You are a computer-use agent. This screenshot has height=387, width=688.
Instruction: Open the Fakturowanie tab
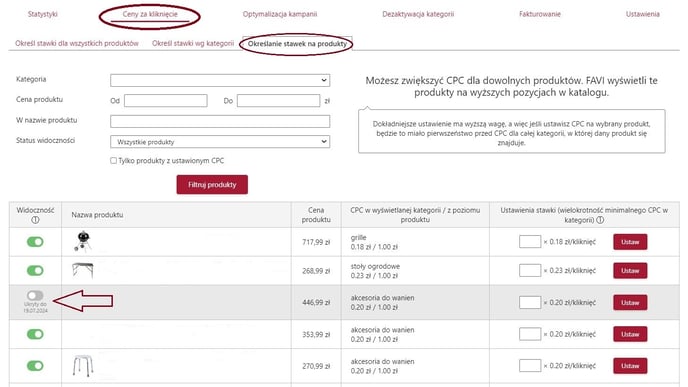pyautogui.click(x=540, y=14)
